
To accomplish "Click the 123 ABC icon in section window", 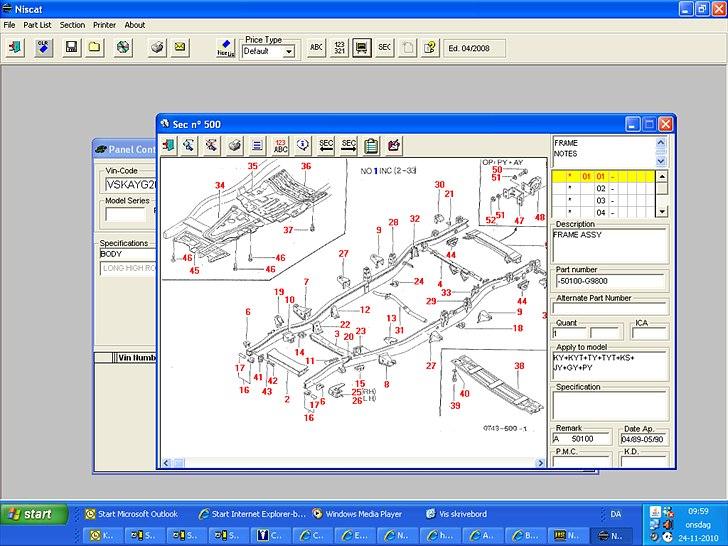I will pyautogui.click(x=280, y=146).
